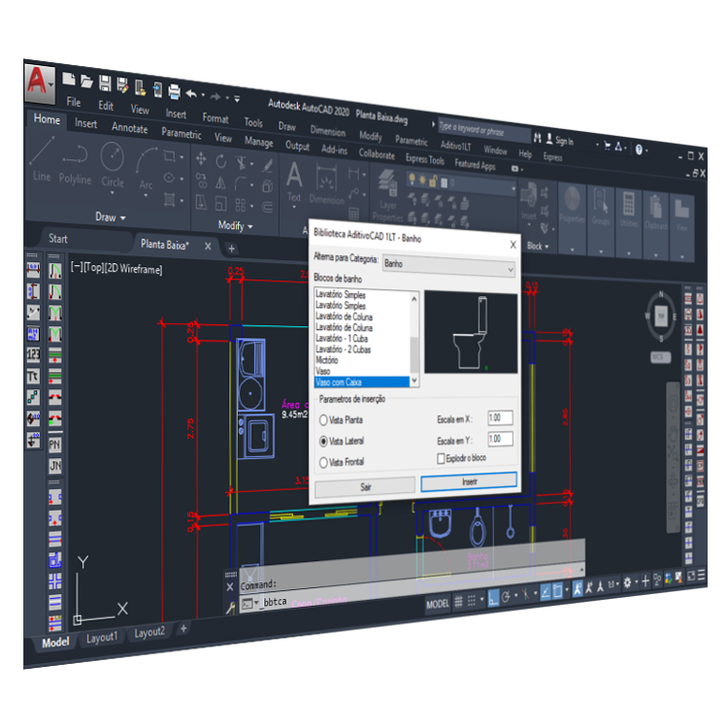The height and width of the screenshot is (728, 728).
Task: Open the Customize Quick Access Toolbar dropdown
Action: point(237,98)
